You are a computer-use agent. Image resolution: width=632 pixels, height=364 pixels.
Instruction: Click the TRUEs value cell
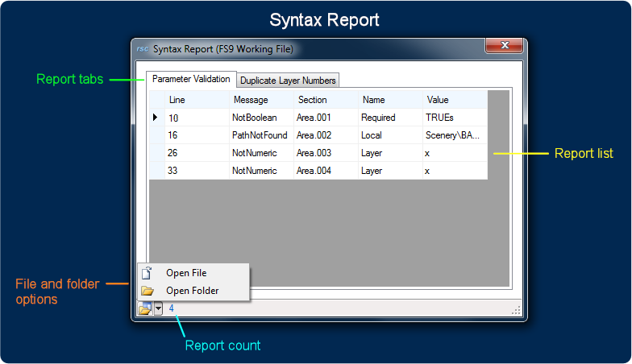pyautogui.click(x=455, y=118)
